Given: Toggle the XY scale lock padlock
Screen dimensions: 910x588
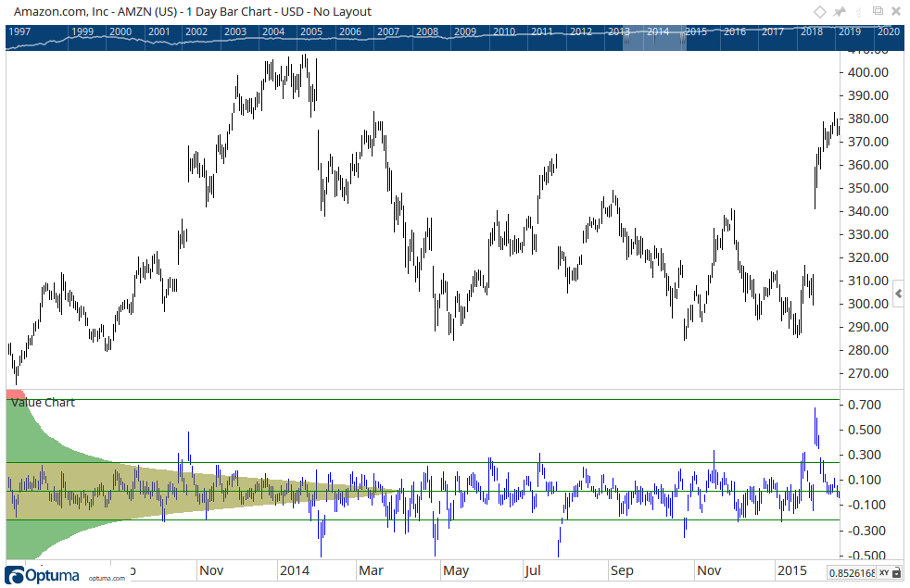Looking at the screenshot, I should tap(897, 573).
